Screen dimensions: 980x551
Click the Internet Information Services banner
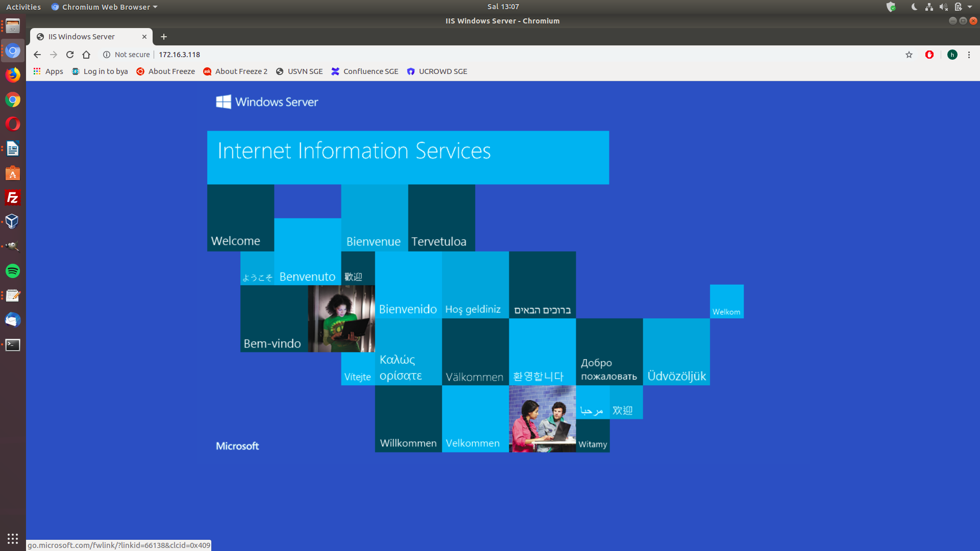tap(408, 158)
